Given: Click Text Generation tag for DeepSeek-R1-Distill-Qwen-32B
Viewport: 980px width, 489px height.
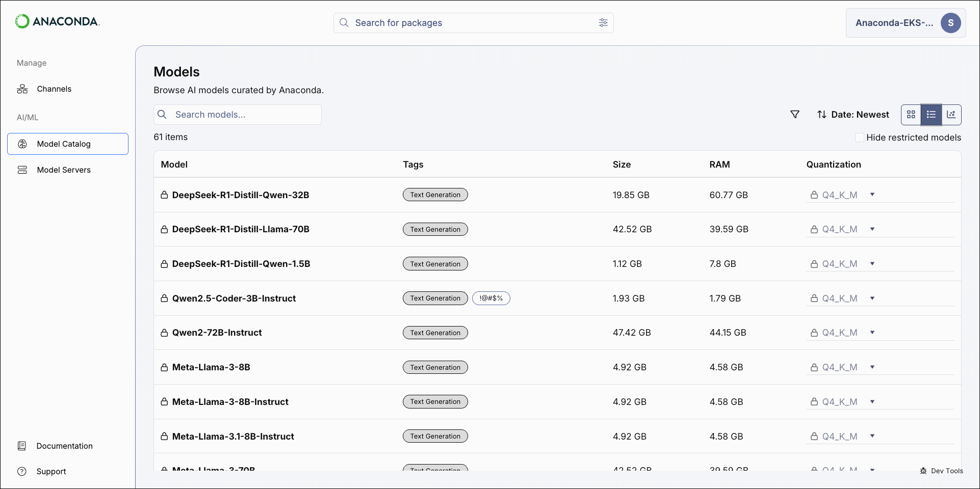Looking at the screenshot, I should click(x=435, y=195).
